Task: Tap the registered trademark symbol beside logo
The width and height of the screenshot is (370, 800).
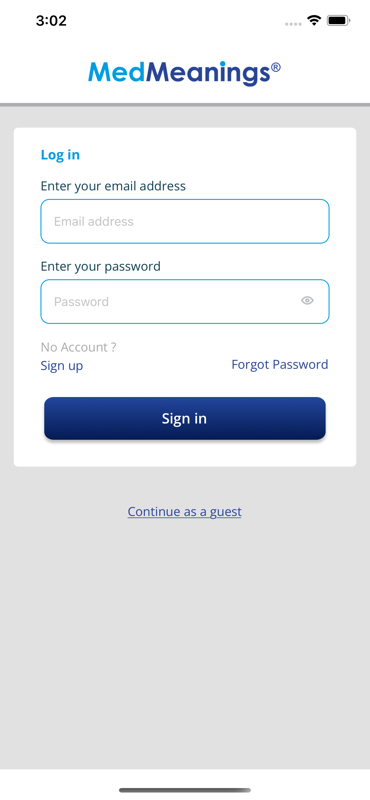Action: click(276, 68)
